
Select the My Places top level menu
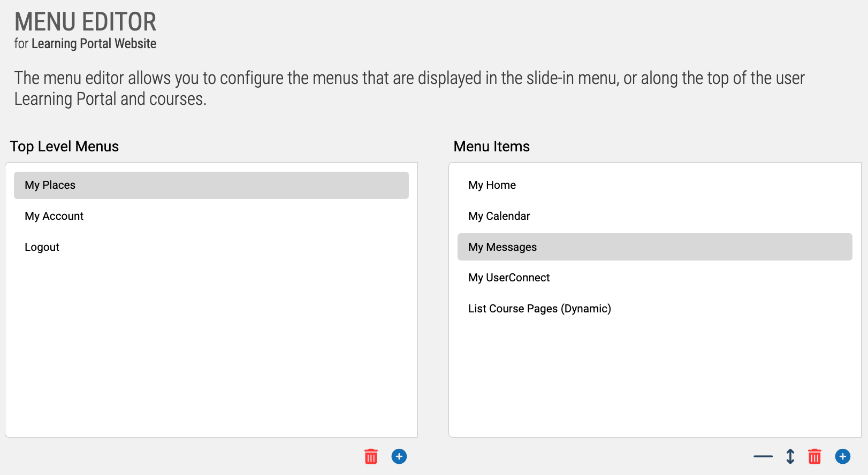coord(211,185)
